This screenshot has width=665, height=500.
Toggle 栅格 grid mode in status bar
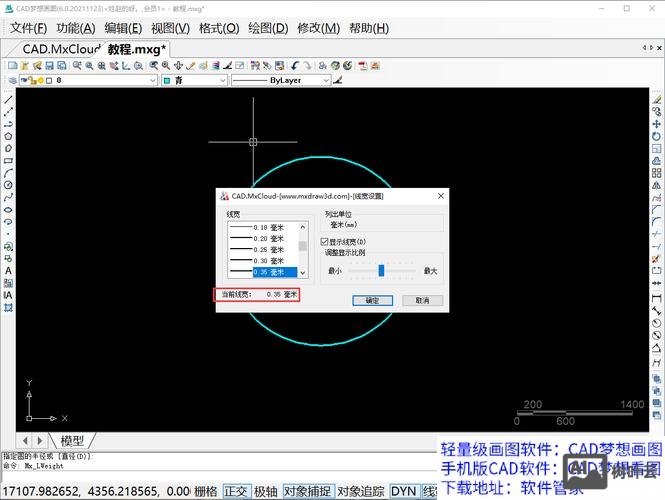coord(206,492)
